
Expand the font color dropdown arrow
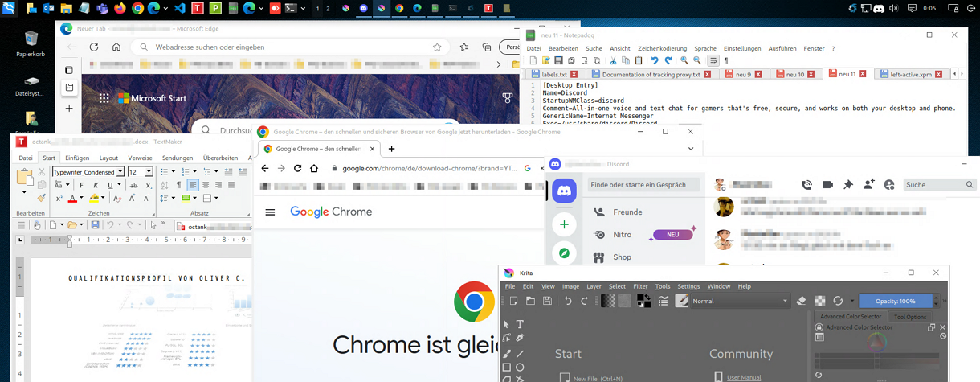81,198
